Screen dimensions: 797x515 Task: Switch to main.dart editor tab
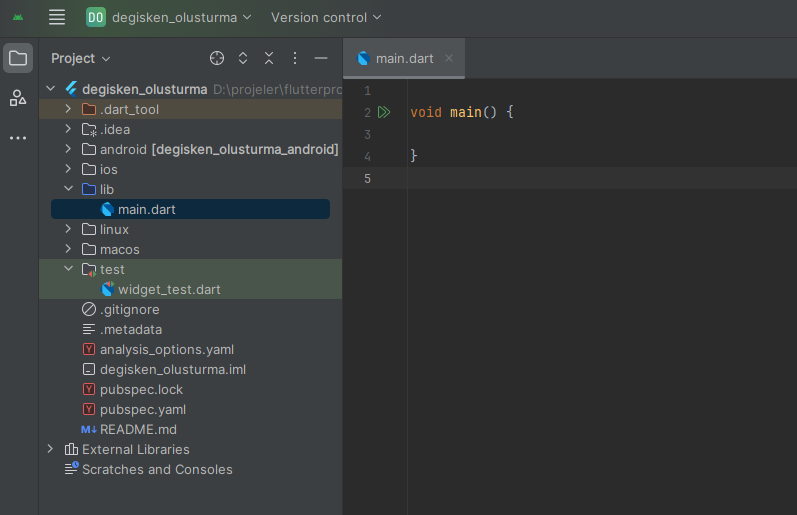(x=404, y=58)
